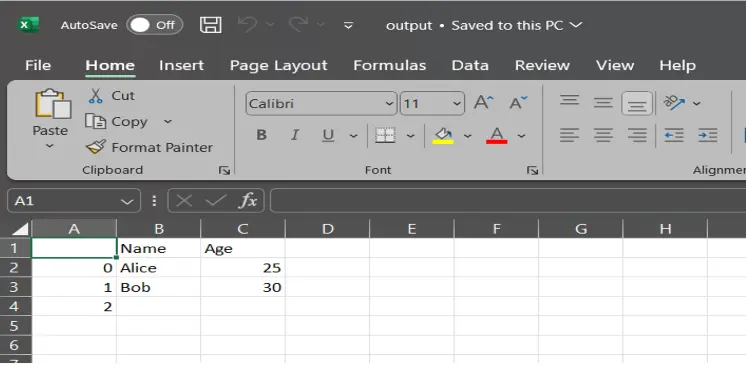Apply red Font Color letter A

497,136
